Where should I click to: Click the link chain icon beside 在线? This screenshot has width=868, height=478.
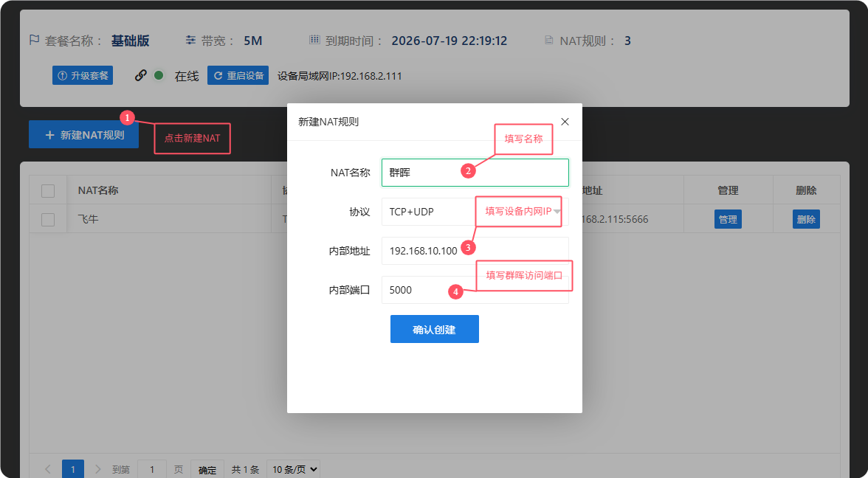[x=140, y=75]
